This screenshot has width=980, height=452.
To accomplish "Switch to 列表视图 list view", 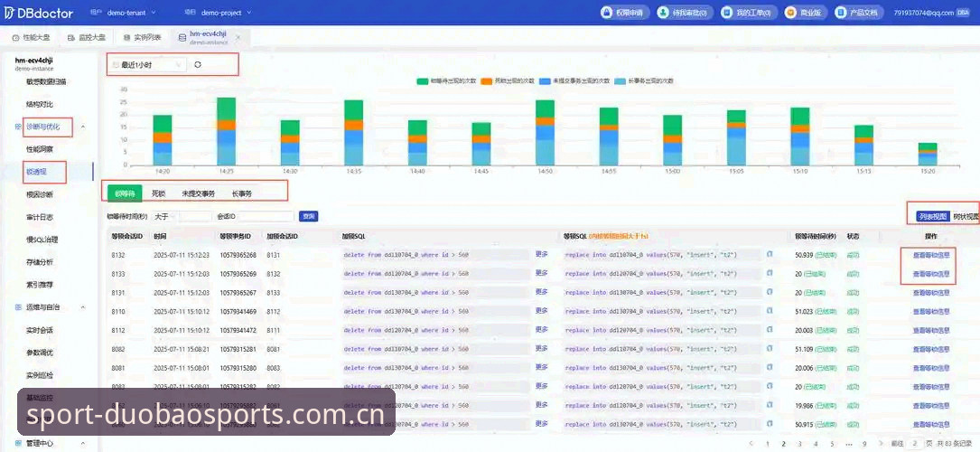I will (933, 216).
